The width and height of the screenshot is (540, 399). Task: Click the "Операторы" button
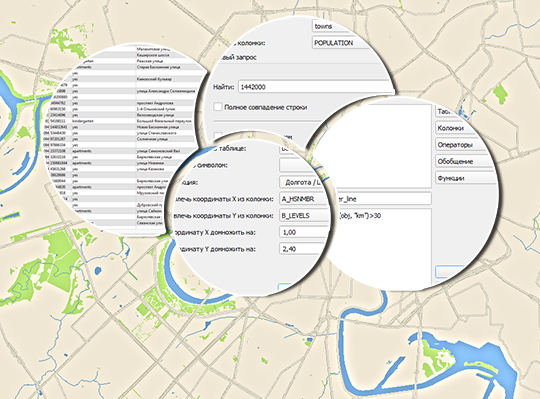point(461,145)
